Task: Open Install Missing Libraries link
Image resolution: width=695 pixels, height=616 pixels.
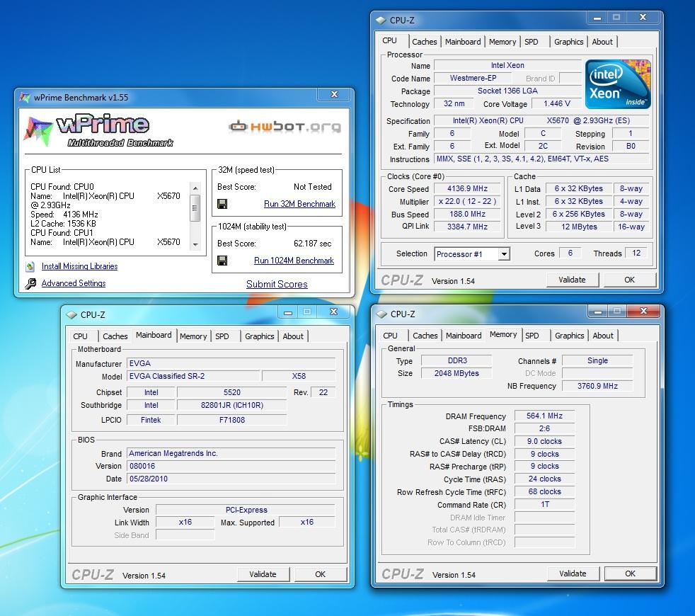Action: point(80,266)
